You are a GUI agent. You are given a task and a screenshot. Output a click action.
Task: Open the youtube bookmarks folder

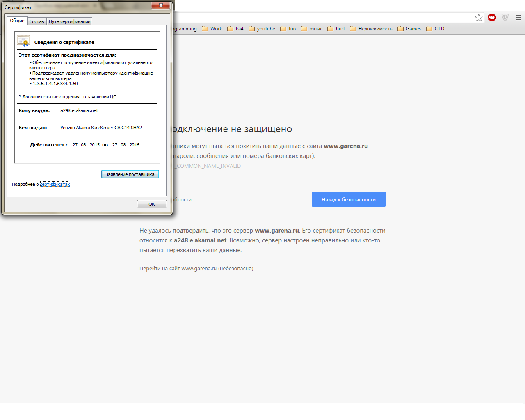(x=262, y=29)
